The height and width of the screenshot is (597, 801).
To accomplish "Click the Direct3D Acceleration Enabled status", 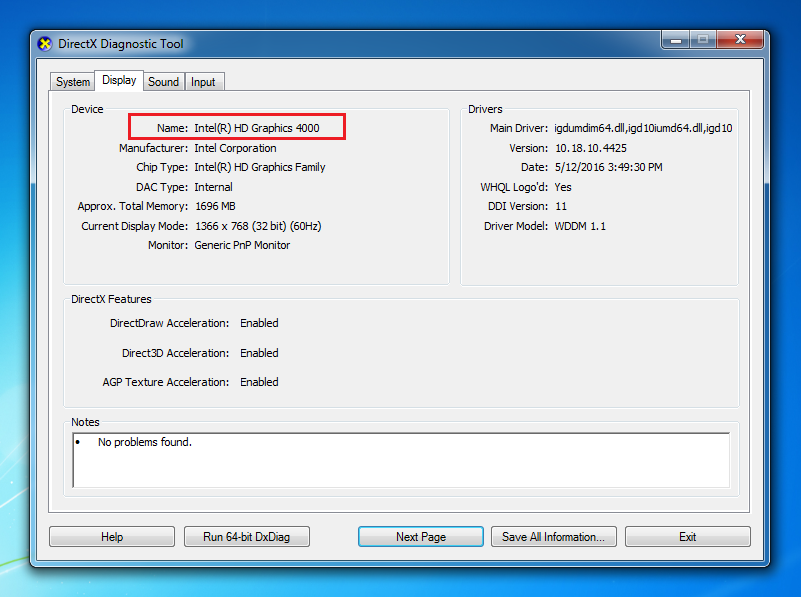I will (x=259, y=353).
